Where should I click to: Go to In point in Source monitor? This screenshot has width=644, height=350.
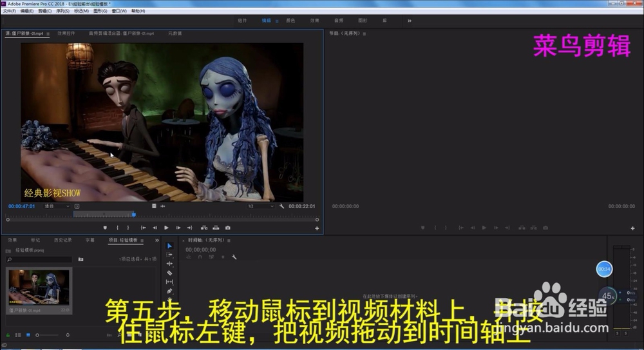tap(144, 228)
